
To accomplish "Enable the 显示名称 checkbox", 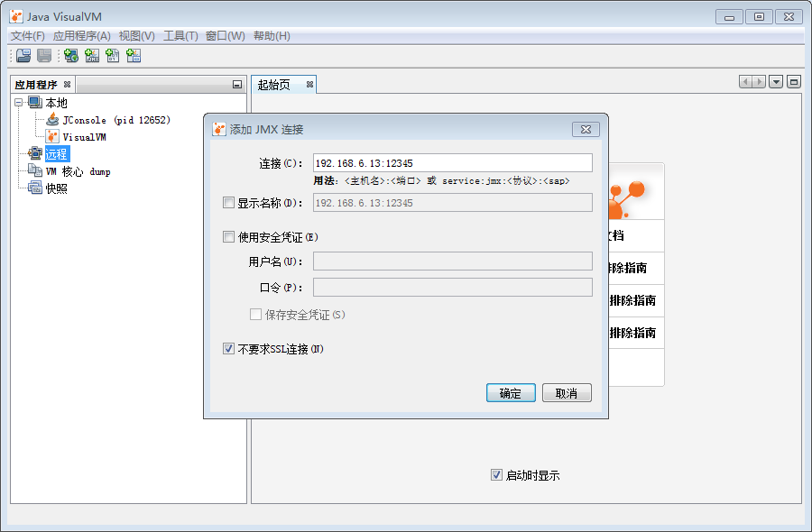I will pos(228,203).
